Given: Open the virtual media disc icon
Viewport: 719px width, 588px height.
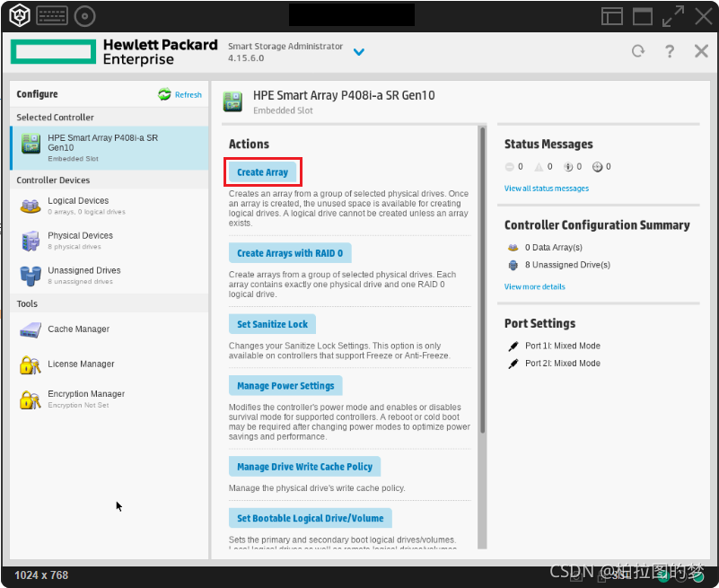Looking at the screenshot, I should point(85,16).
